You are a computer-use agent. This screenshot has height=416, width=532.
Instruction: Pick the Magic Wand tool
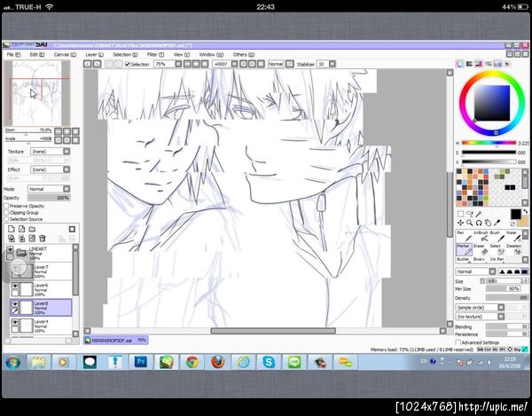[479, 214]
